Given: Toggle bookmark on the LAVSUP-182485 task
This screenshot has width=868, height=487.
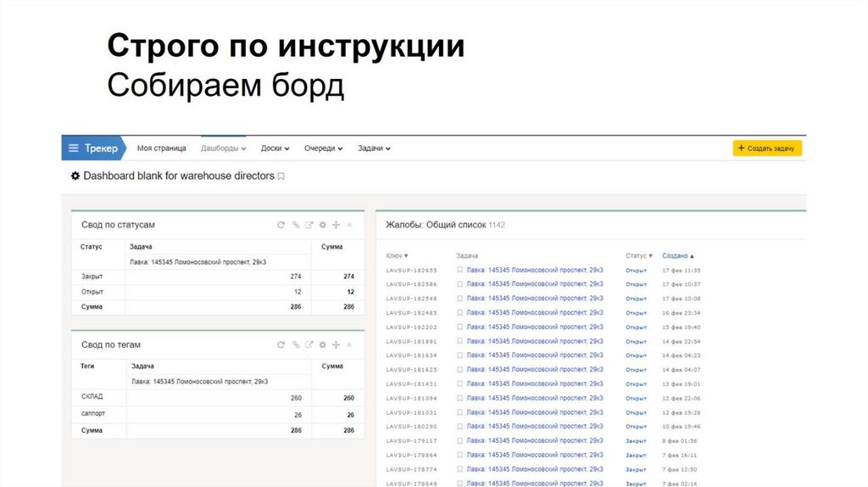Looking at the screenshot, I should click(x=459, y=313).
